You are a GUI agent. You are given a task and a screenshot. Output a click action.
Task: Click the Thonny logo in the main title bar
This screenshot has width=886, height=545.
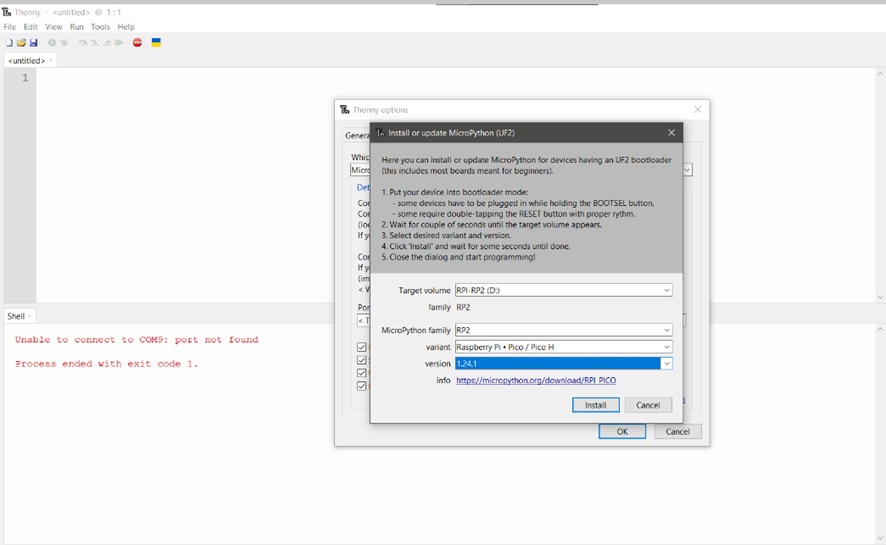(x=7, y=12)
